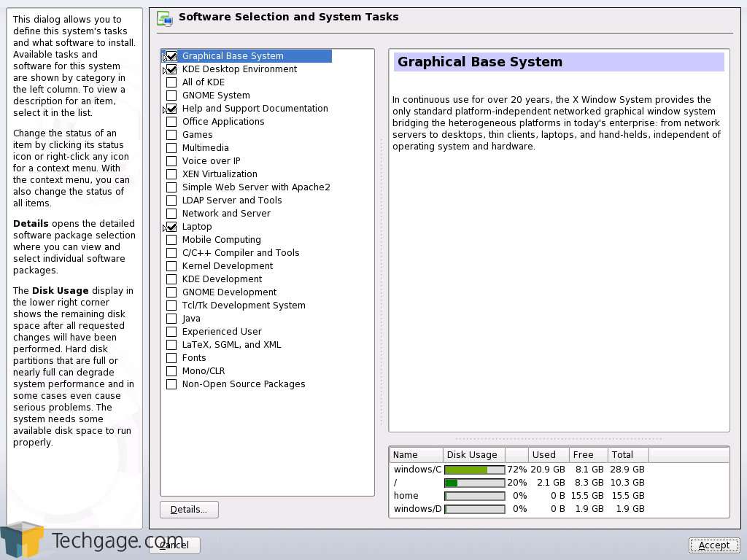
Task: Click the Used column header
Action: [x=549, y=455]
